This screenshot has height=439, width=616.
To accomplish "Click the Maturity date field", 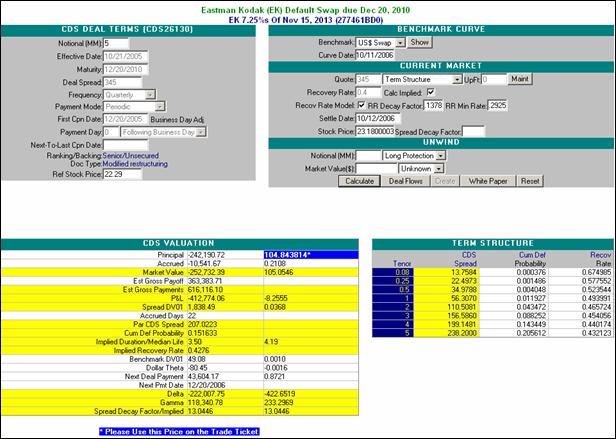I will click(125, 70).
